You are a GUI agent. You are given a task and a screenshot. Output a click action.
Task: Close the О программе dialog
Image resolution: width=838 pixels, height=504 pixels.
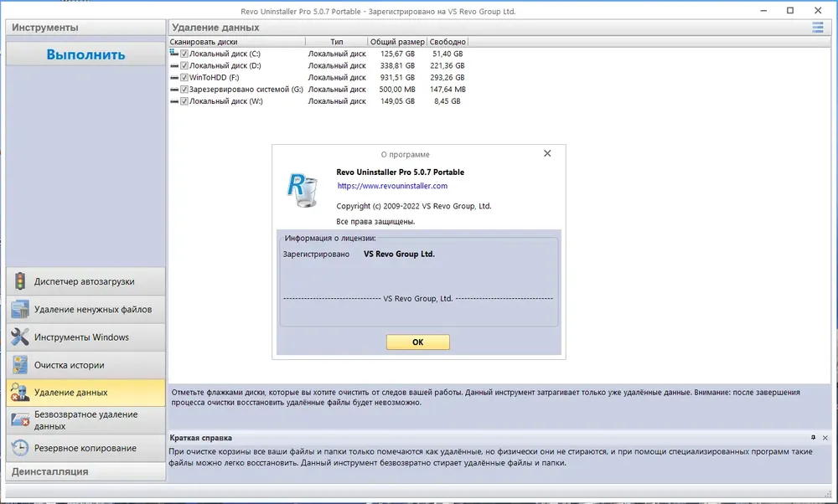(547, 153)
